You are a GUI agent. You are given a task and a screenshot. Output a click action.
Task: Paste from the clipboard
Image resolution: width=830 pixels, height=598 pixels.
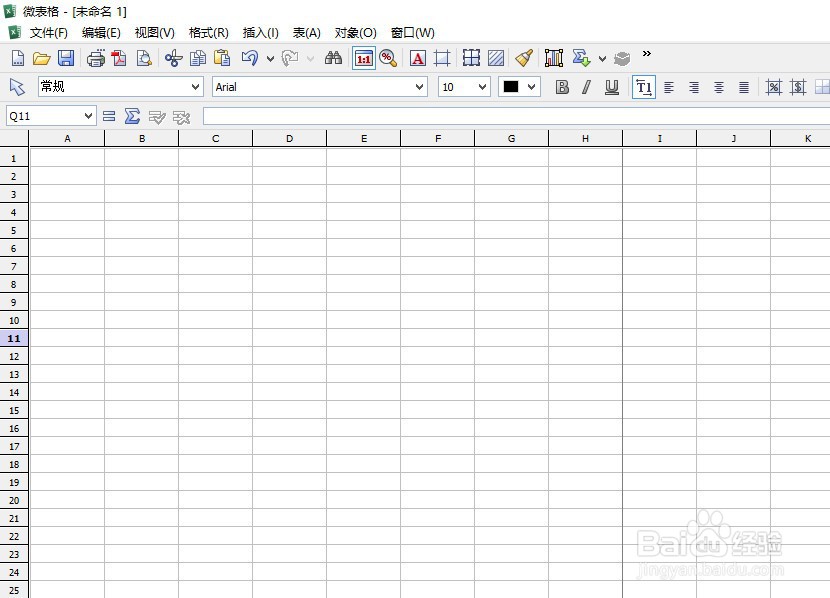click(222, 58)
